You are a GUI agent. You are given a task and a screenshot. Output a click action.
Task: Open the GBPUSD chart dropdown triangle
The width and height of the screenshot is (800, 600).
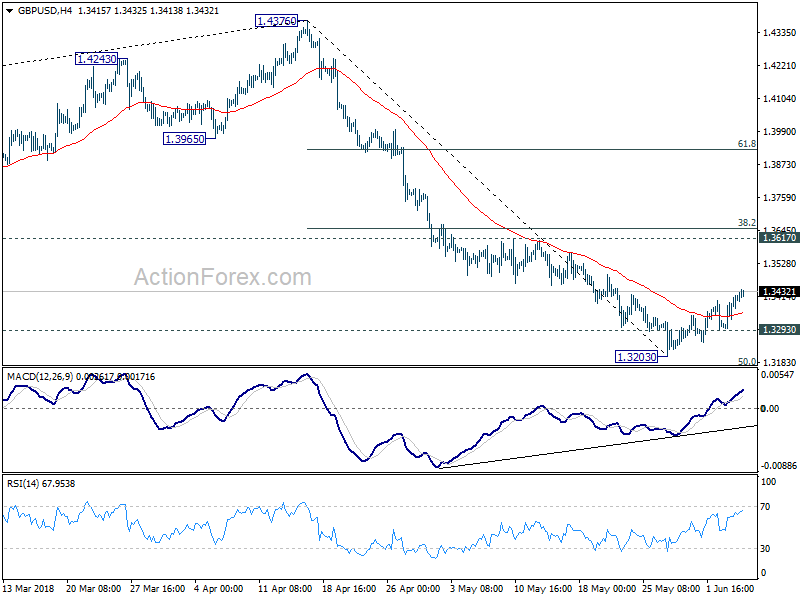10,11
